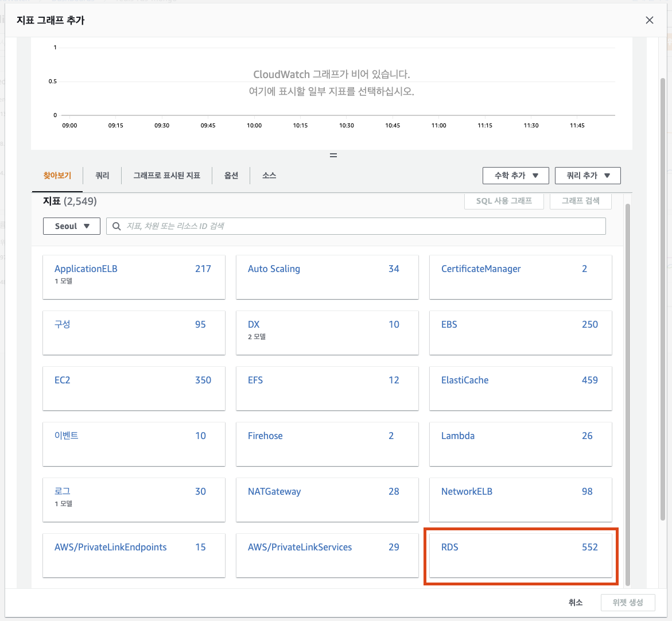The width and height of the screenshot is (672, 621).
Task: Open the DX metrics card
Action: click(x=327, y=332)
